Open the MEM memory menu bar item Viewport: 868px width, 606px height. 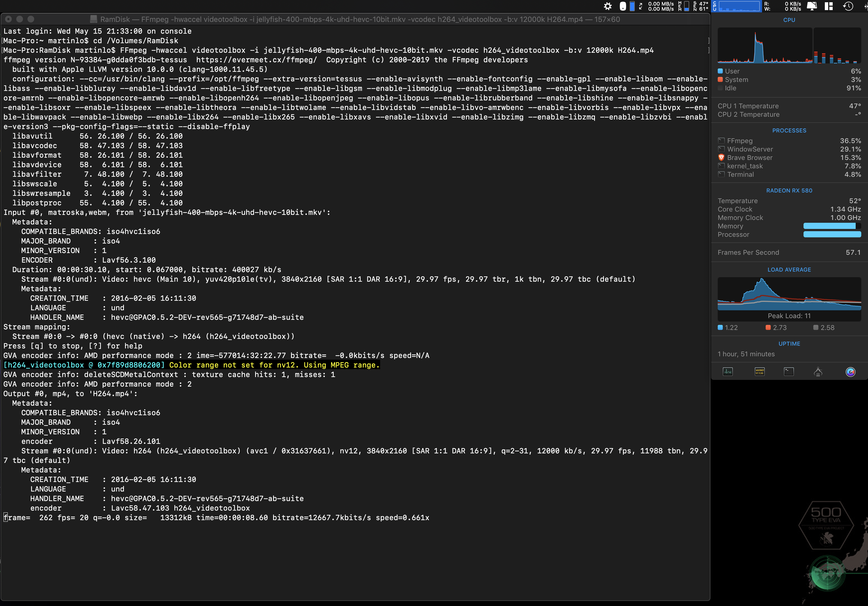point(684,6)
